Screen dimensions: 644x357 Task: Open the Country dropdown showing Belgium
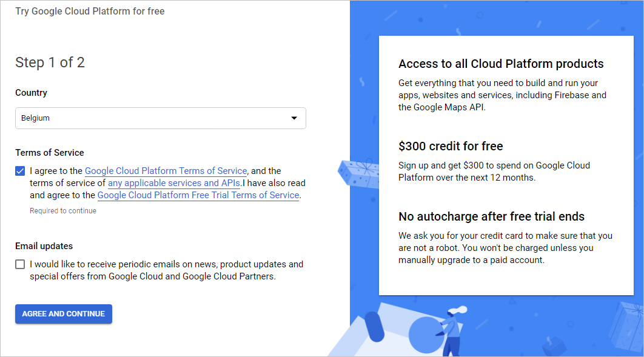(152, 118)
